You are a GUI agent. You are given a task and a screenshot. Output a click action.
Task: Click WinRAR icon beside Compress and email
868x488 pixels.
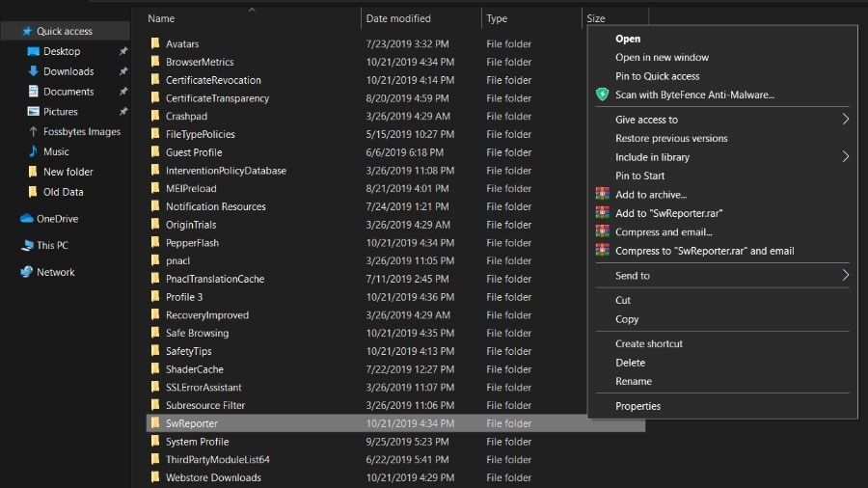tap(602, 231)
